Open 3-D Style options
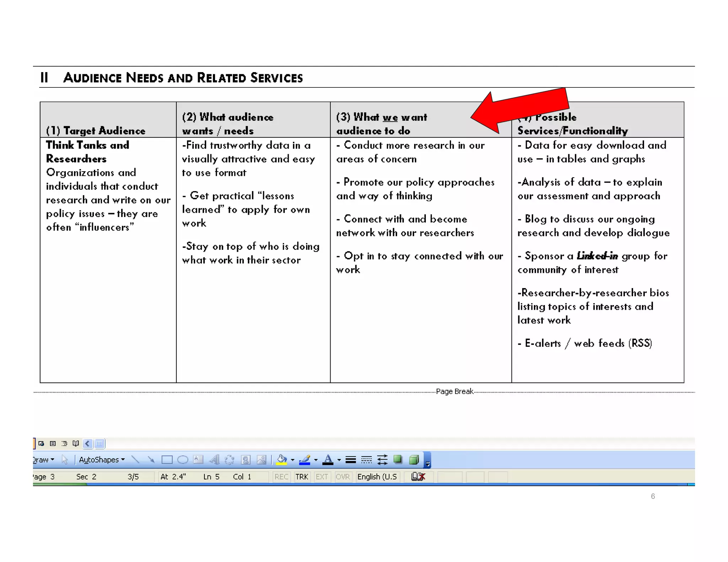 (414, 460)
